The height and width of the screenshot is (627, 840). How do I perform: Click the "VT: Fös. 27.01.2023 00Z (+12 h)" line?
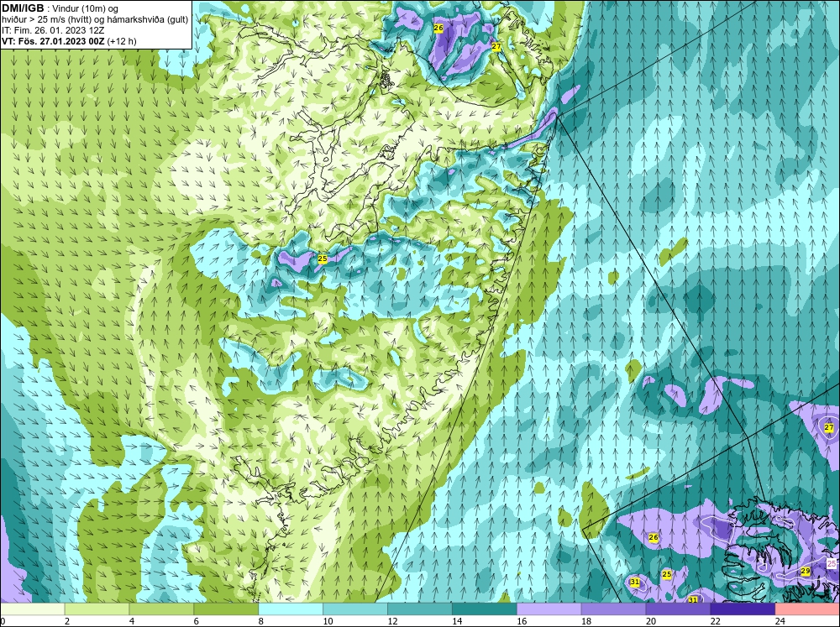(69, 41)
